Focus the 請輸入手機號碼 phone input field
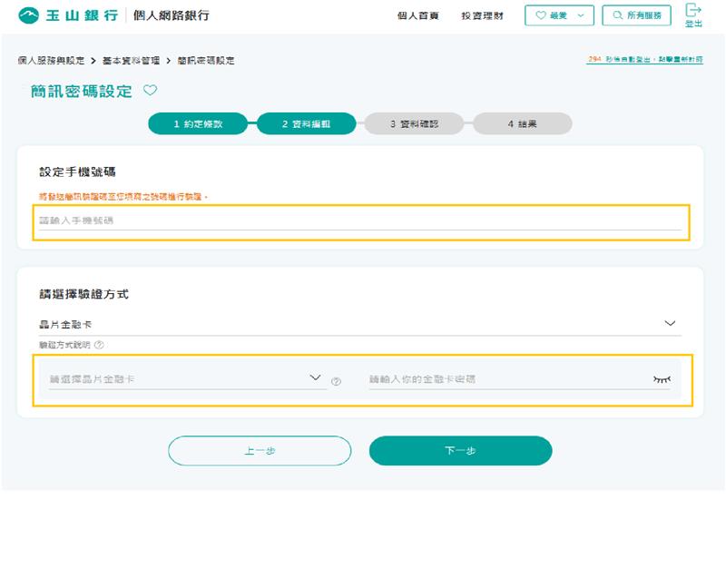The width and height of the screenshot is (726, 588). [360, 220]
